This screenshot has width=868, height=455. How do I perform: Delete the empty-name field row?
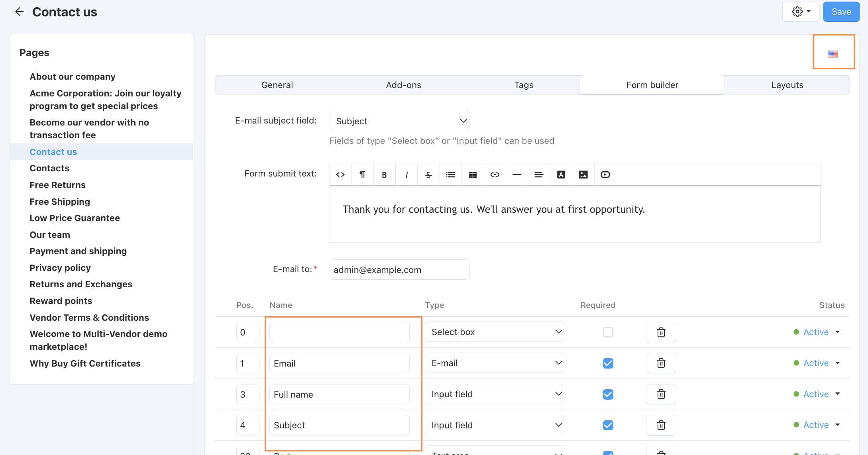pyautogui.click(x=661, y=332)
